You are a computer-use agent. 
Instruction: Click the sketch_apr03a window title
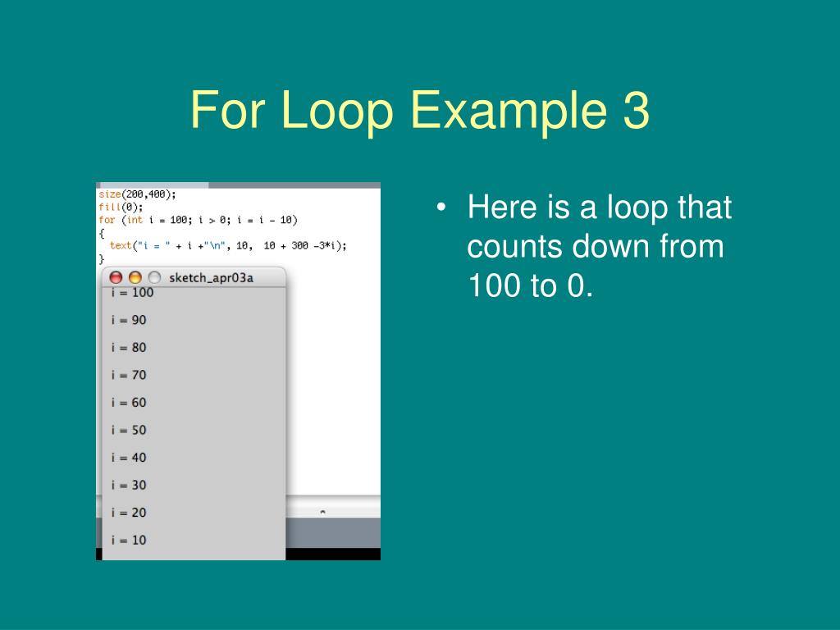pos(211,277)
